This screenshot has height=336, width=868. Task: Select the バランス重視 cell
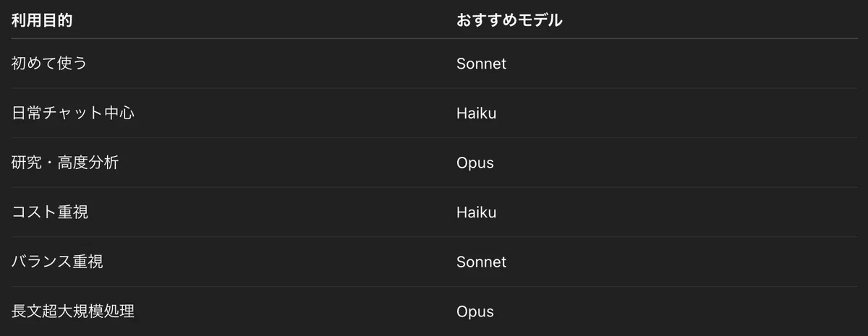point(57,262)
